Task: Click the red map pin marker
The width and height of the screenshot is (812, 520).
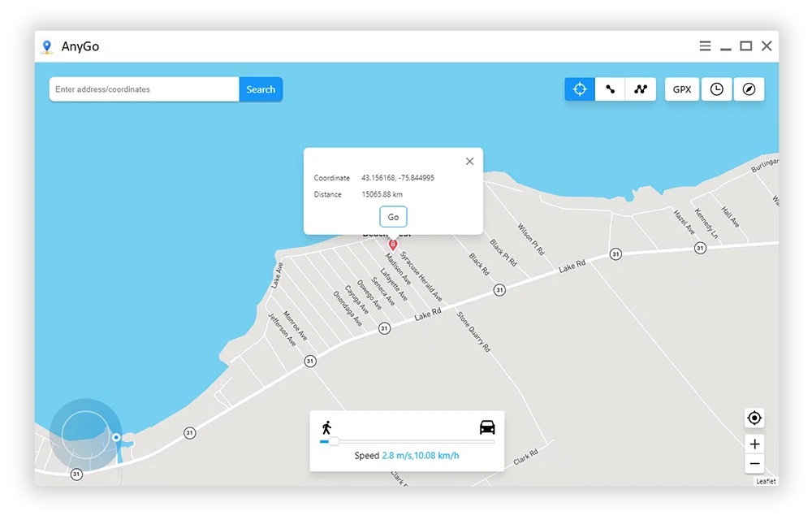Action: click(x=392, y=245)
